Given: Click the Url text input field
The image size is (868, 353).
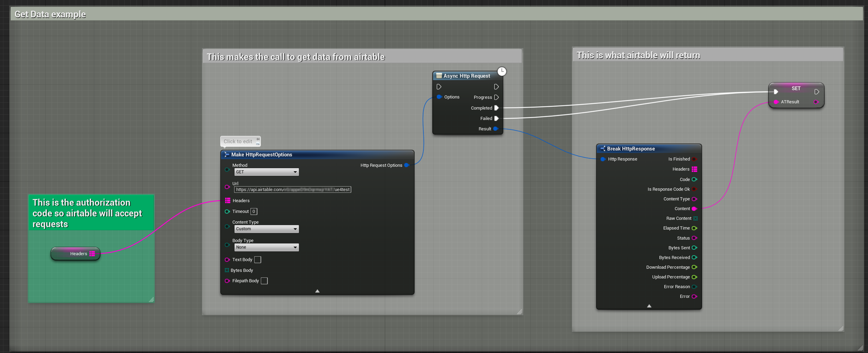Looking at the screenshot, I should 293,189.
